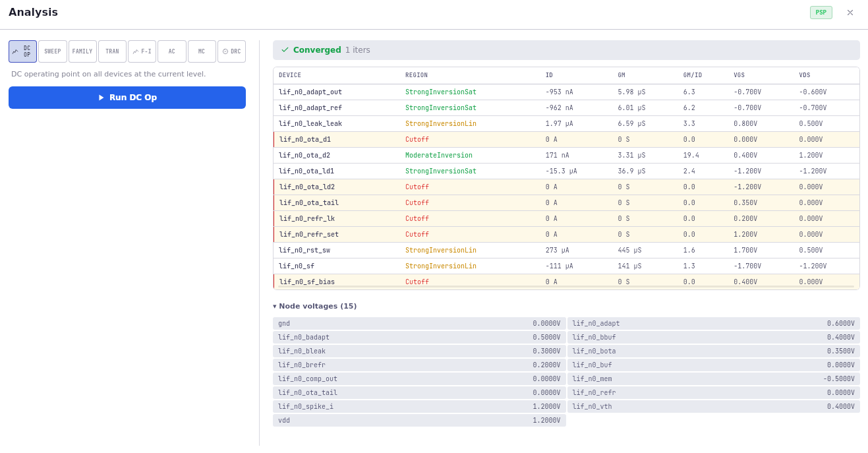Select the lif_n0_rst_sw device row
868x453 pixels.
(x=566, y=251)
